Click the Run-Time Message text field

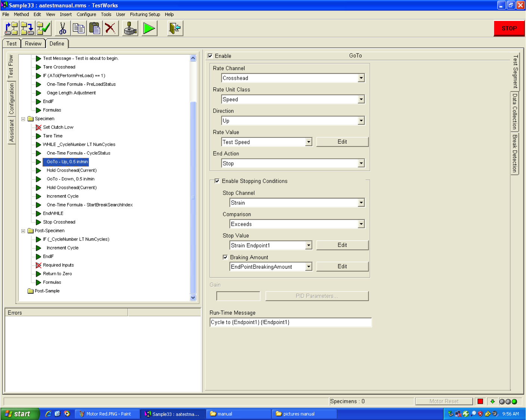tap(291, 322)
